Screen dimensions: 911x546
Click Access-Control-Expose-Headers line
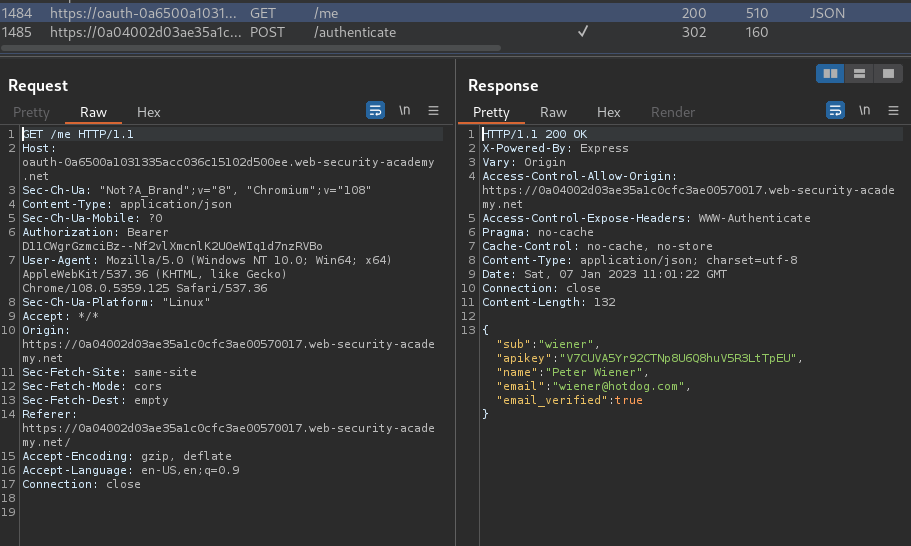point(646,218)
